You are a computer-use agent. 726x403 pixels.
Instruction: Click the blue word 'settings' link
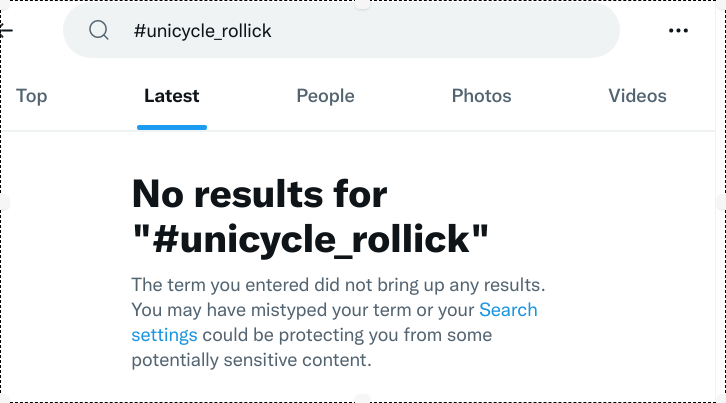point(164,335)
